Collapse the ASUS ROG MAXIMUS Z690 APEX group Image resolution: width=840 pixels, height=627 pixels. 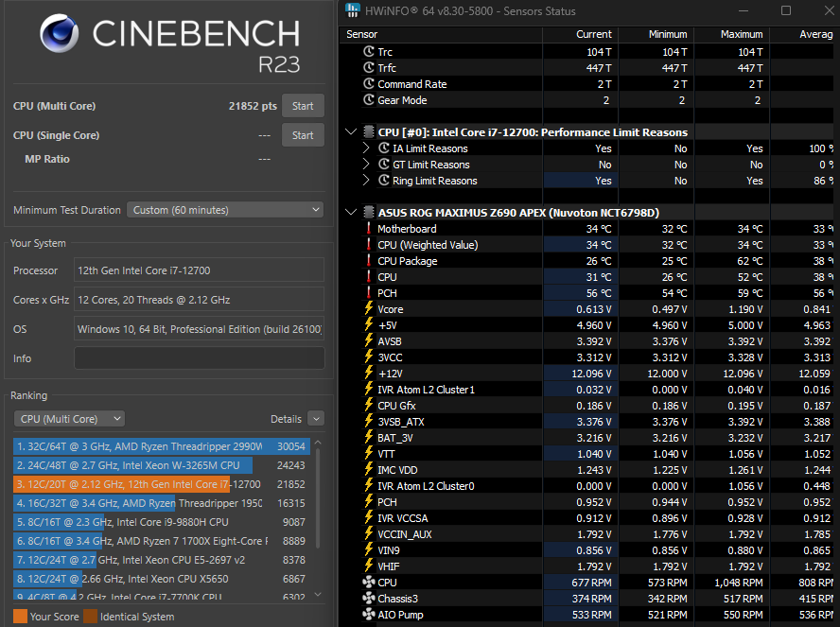click(351, 212)
